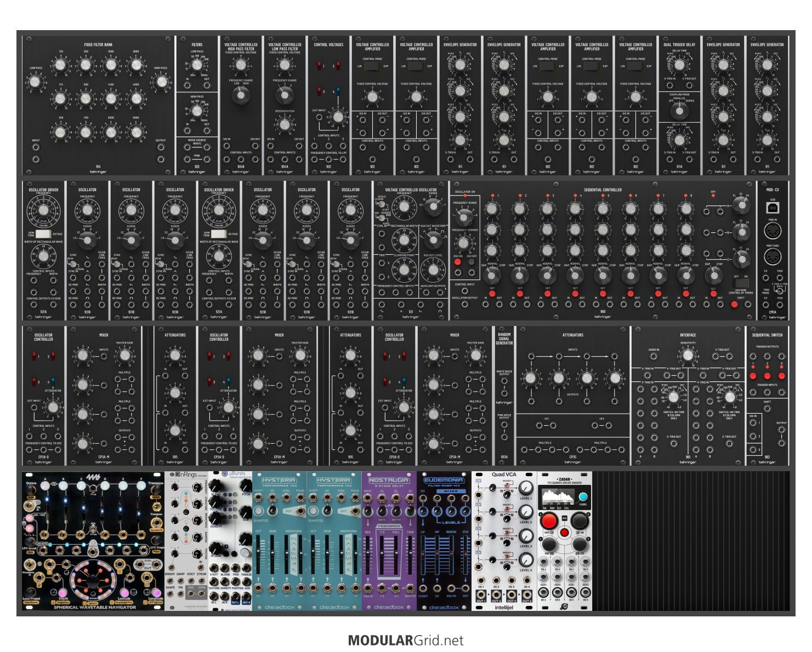Click the pink Depth control on Wavetable Navigator
812x652 pixels.
pos(63,592)
